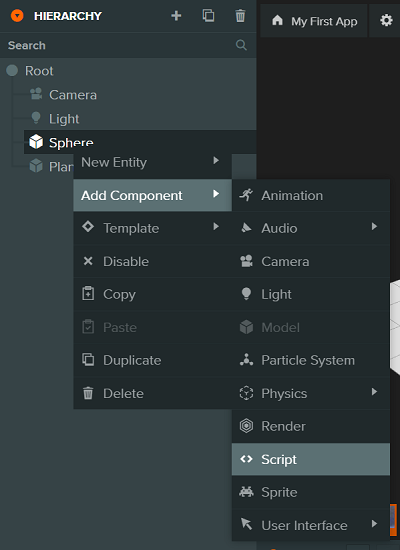The image size is (400, 550).
Task: Select the Sphere entity row
Action: [140, 142]
